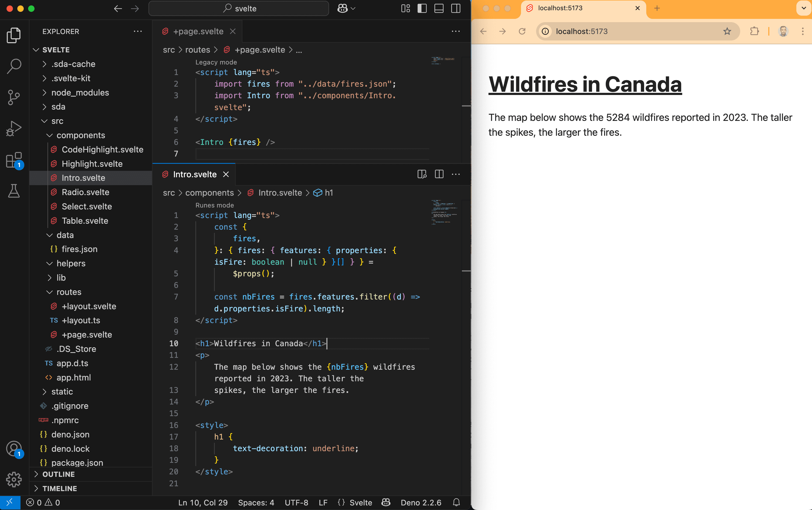812x510 pixels.
Task: Go forward in VS Code navigation history
Action: 135,8
